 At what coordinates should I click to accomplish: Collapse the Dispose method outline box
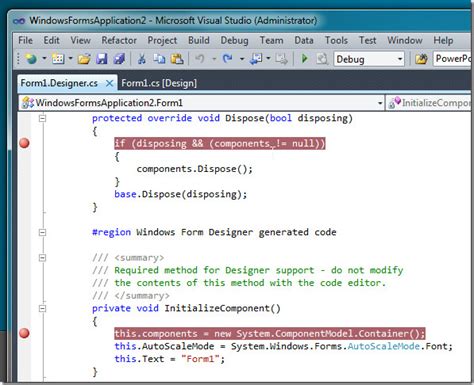(42, 118)
